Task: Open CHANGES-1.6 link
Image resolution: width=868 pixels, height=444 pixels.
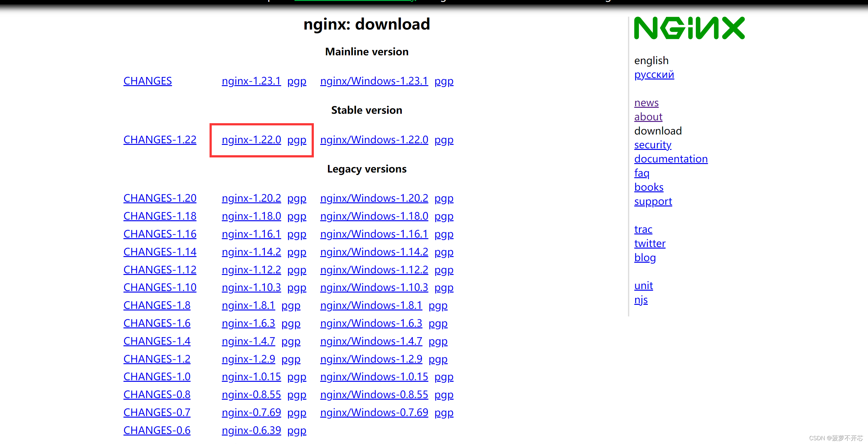Action: (x=157, y=323)
